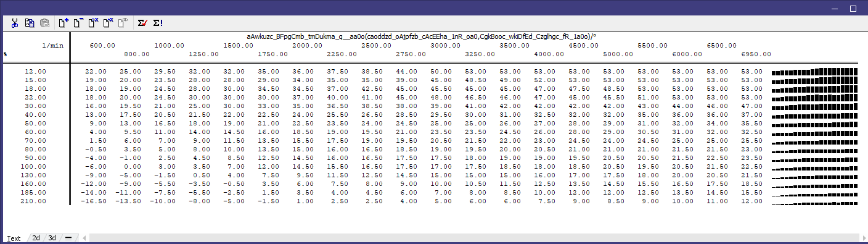Select the 3500.00 column axis header
The height and width of the screenshot is (244, 868).
(x=514, y=46)
